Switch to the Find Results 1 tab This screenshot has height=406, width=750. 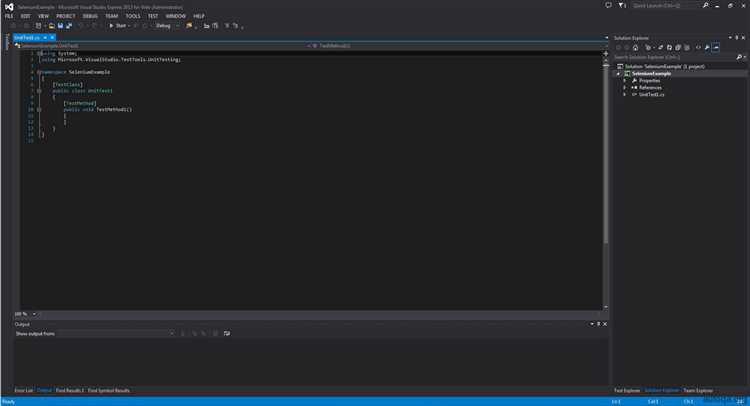click(70, 390)
